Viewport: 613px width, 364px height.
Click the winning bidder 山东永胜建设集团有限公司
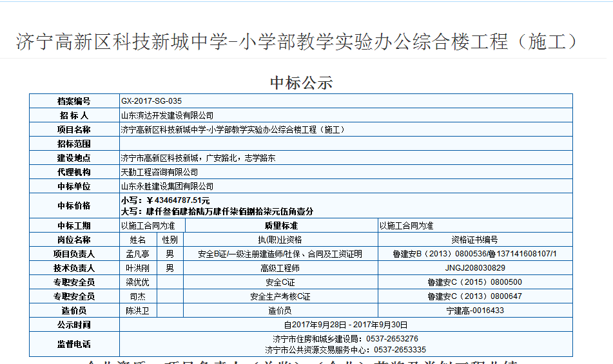click(x=167, y=186)
